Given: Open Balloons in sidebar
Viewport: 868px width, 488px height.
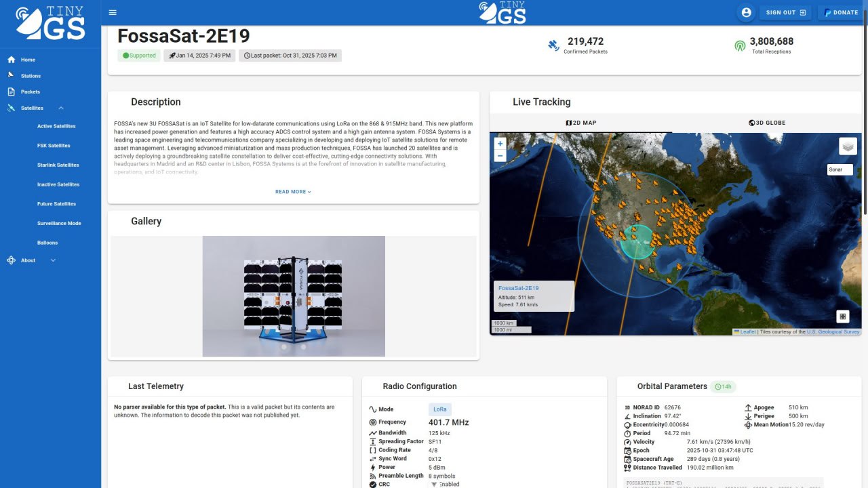Looking at the screenshot, I should coord(47,243).
